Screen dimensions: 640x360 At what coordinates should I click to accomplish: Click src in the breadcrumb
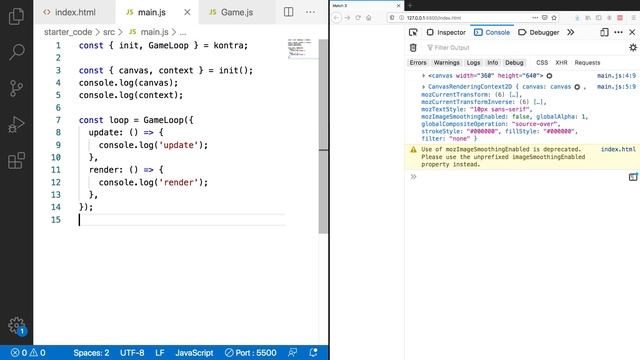(109, 32)
